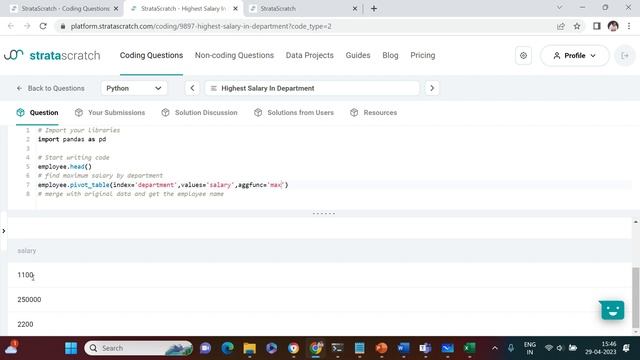Open PowerPoint from taskbar

(x=381, y=348)
